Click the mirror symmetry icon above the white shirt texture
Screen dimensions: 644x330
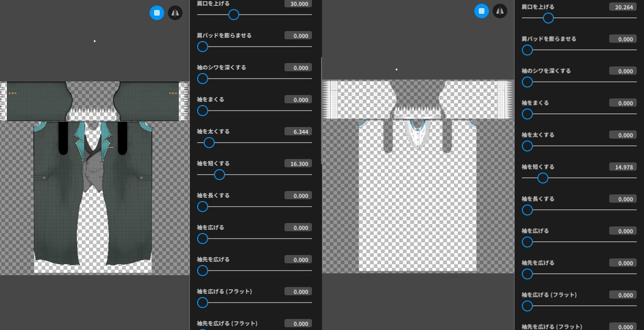pyautogui.click(x=499, y=11)
